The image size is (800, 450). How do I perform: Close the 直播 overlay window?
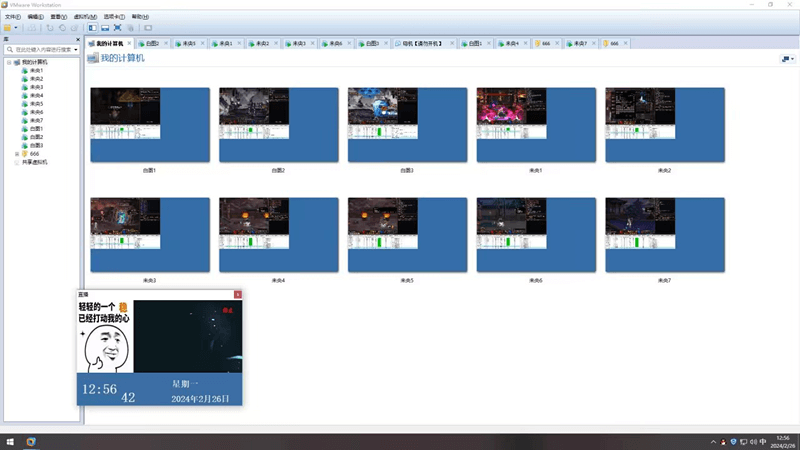click(x=238, y=294)
